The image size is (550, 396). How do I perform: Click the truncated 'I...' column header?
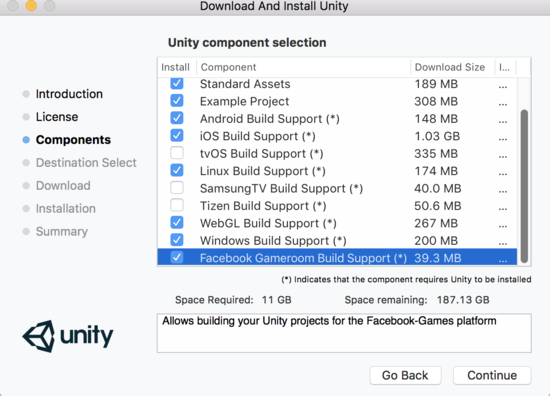(x=505, y=67)
